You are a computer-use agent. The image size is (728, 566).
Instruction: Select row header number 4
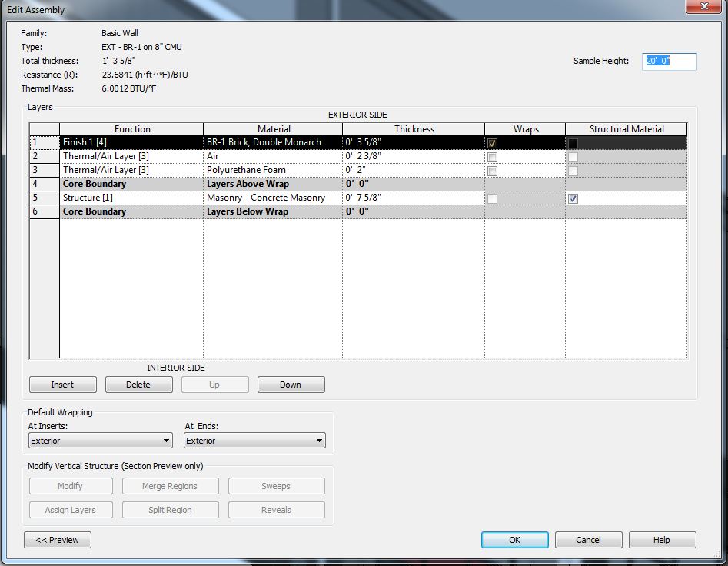click(44, 184)
